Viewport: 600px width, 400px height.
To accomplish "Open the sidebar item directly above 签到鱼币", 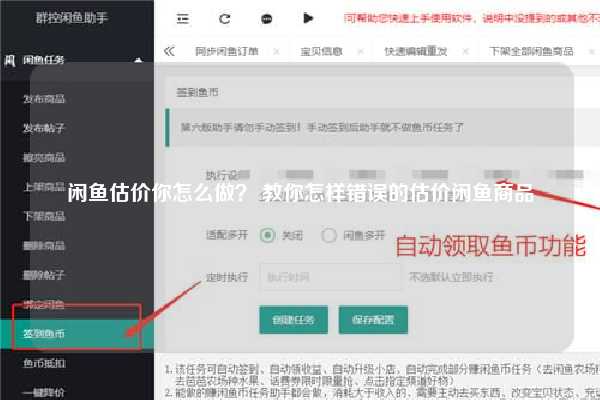I will [x=44, y=304].
